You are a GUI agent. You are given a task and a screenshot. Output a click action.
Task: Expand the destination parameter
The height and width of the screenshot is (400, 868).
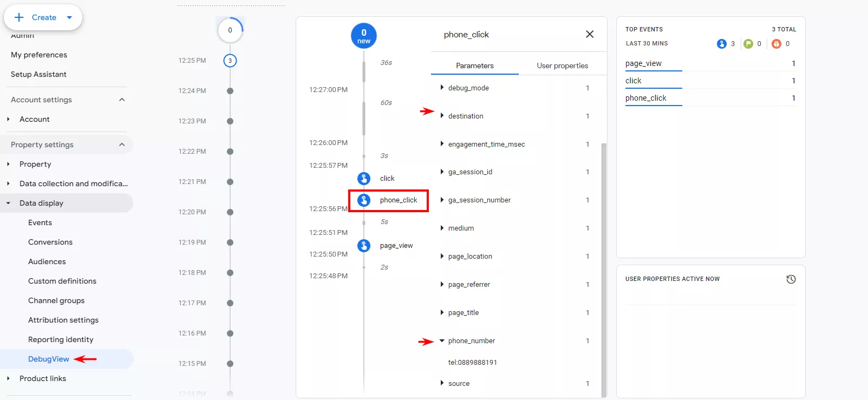[442, 116]
